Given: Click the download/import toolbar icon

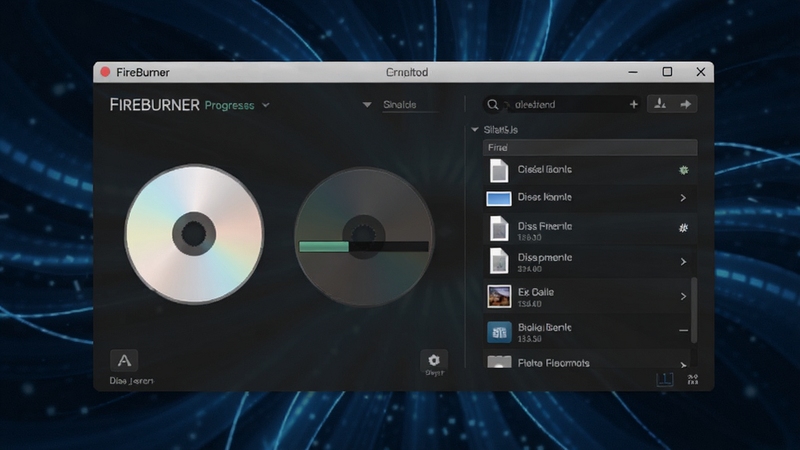Looking at the screenshot, I should (660, 104).
